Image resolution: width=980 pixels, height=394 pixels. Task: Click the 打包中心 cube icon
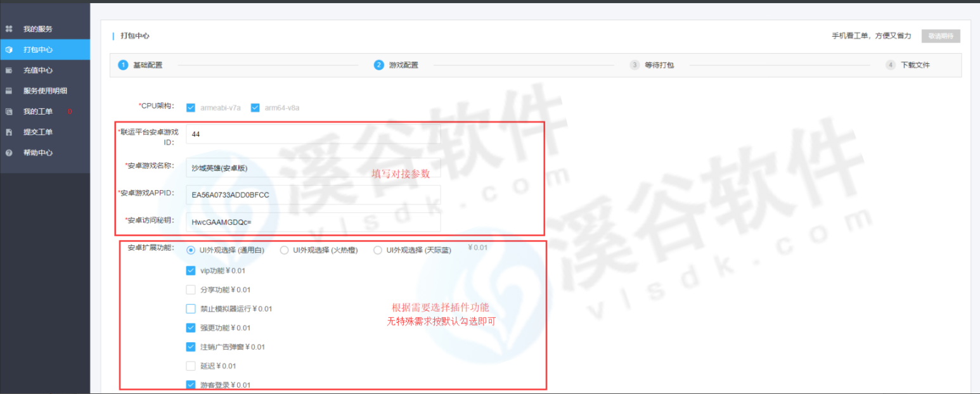click(x=9, y=49)
